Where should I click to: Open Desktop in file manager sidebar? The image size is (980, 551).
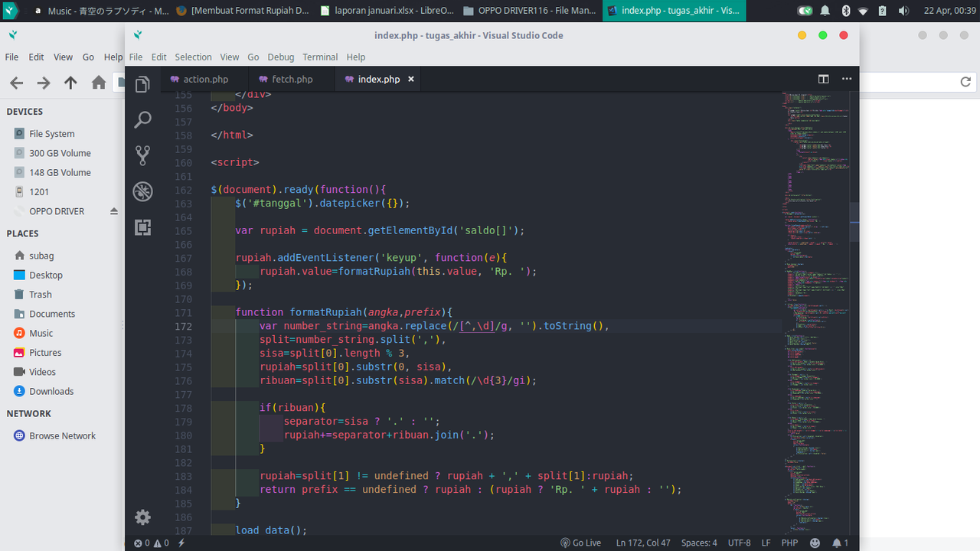pos(46,275)
